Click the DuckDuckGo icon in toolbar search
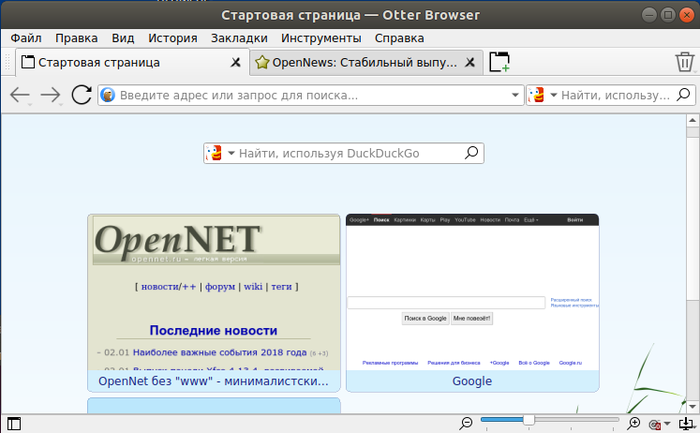The image size is (700, 433). tap(537, 95)
